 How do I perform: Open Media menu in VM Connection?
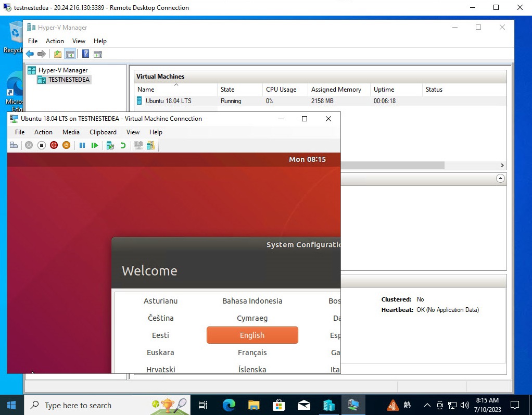tap(71, 132)
